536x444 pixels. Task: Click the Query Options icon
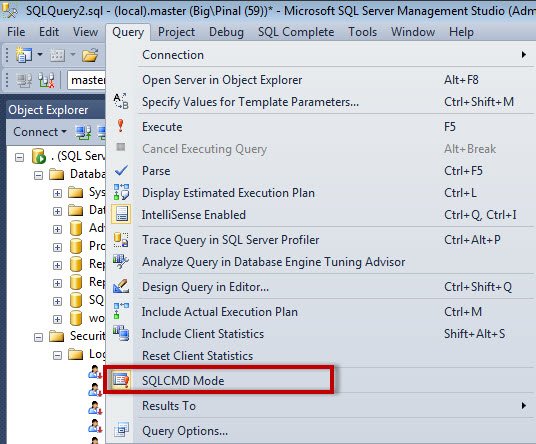pyautogui.click(x=121, y=430)
